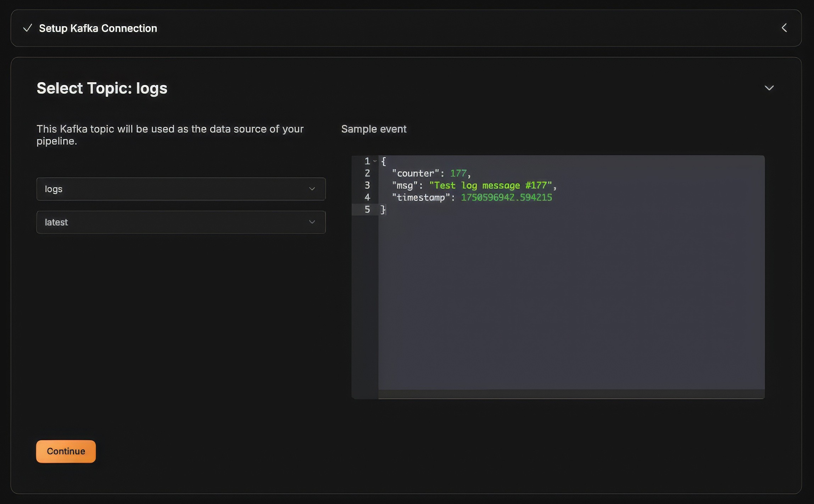Click the Setup Kafka Connection header title
The image size is (814, 504).
pos(98,28)
